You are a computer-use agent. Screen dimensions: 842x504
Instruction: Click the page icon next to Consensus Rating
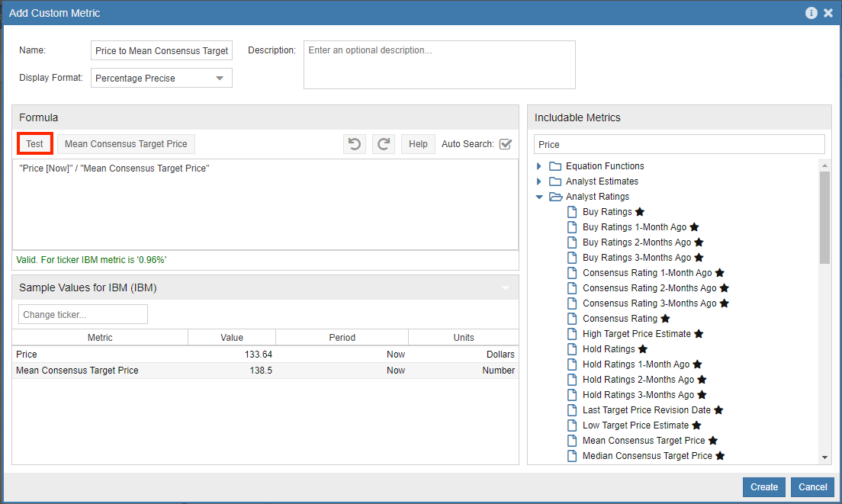tap(572, 318)
